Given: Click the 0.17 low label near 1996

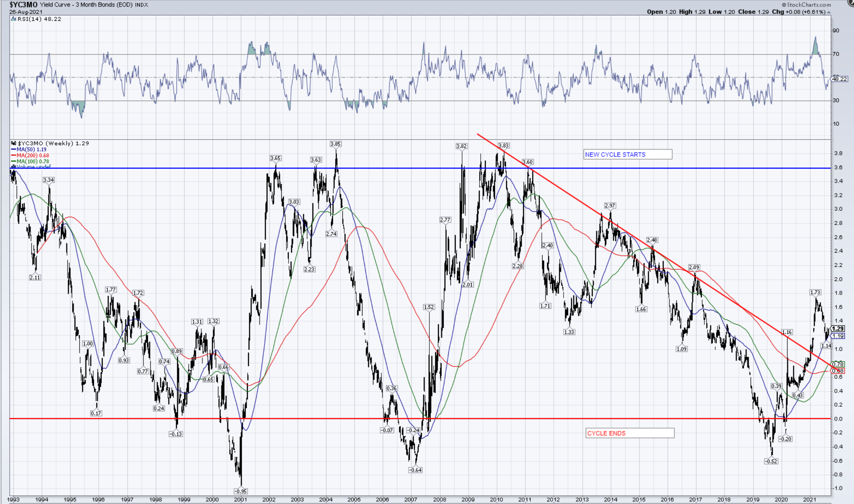Looking at the screenshot, I should [96, 413].
